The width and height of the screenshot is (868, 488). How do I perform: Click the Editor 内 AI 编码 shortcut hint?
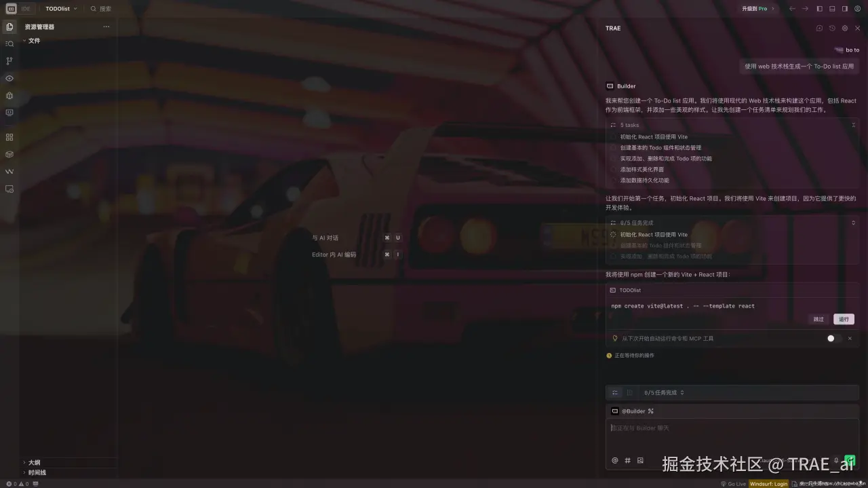pos(357,255)
